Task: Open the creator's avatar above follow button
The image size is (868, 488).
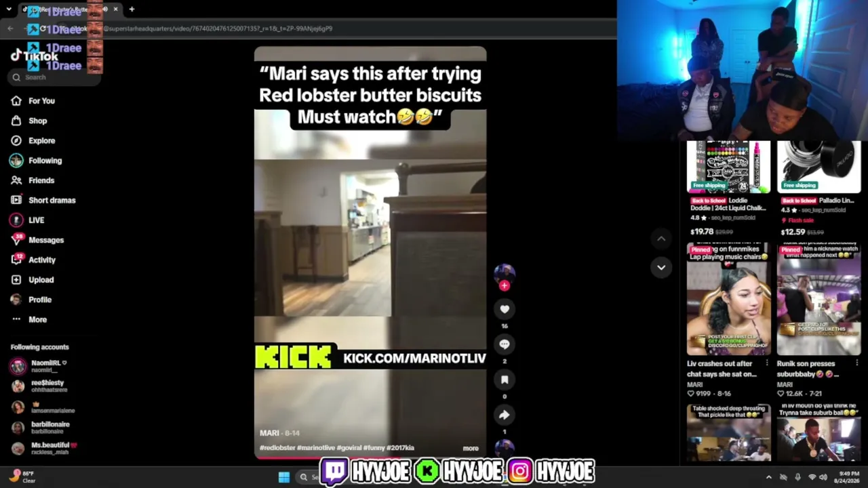Action: (x=505, y=272)
